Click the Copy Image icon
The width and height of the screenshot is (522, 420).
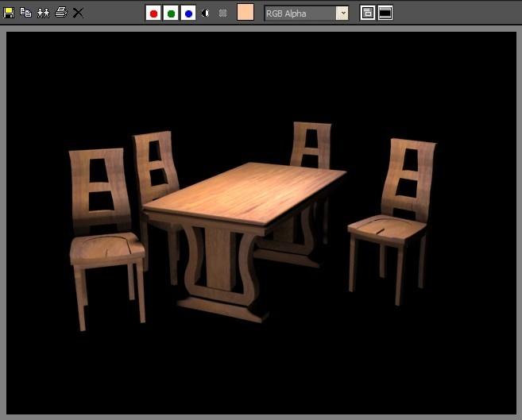point(26,13)
